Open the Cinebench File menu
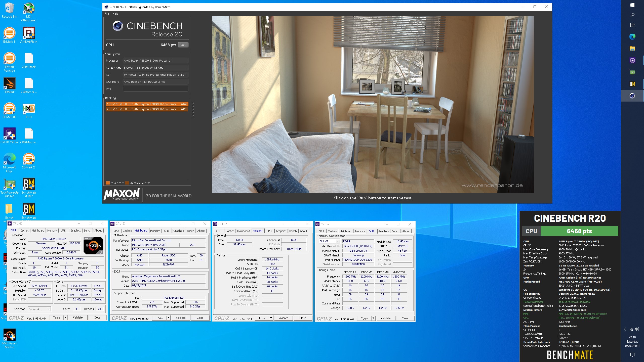 107,14
